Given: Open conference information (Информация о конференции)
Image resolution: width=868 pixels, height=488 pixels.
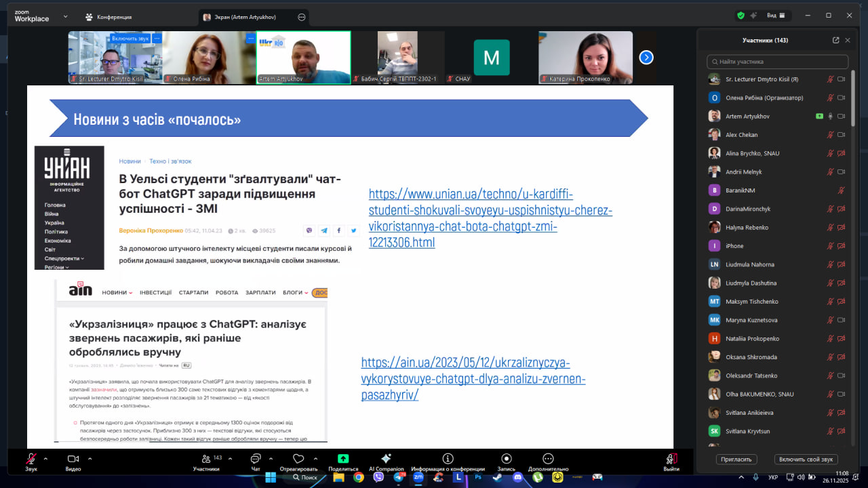Looking at the screenshot, I should click(447, 459).
